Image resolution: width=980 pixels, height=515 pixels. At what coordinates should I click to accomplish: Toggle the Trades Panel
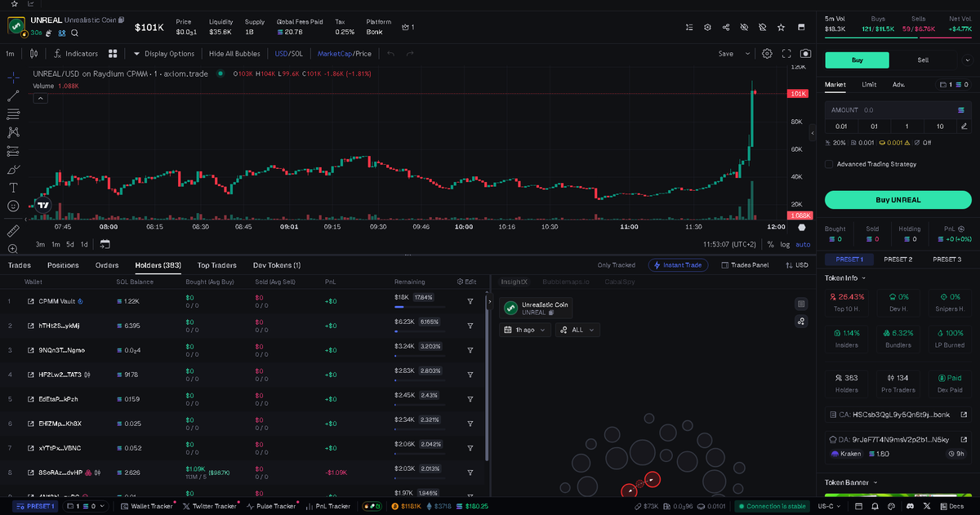tap(745, 265)
